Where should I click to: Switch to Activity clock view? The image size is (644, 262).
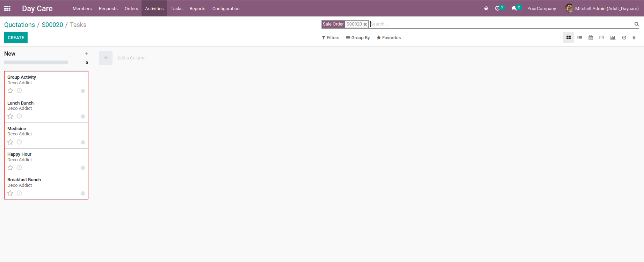pos(624,37)
